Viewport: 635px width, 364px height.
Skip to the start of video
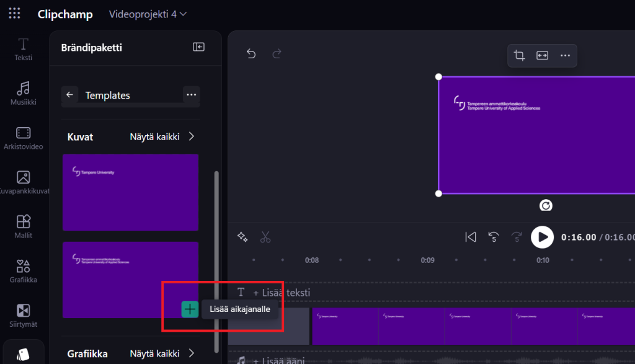pyautogui.click(x=471, y=237)
